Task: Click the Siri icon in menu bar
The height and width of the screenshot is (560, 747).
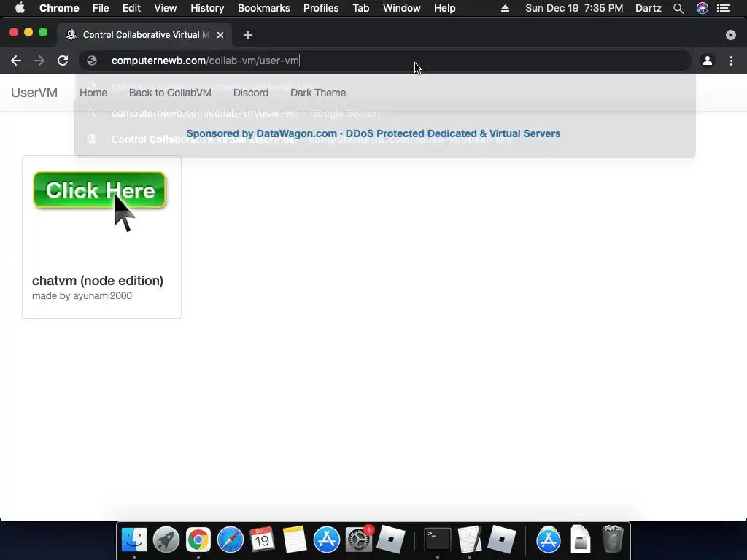Action: tap(703, 8)
